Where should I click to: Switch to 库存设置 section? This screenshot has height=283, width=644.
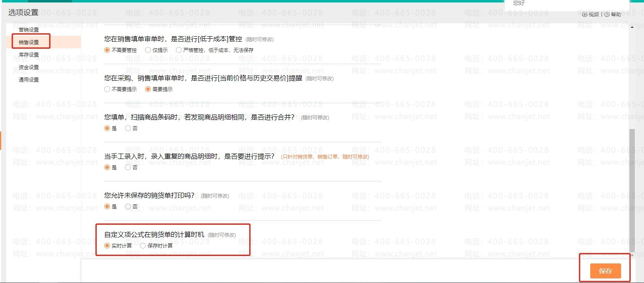pyautogui.click(x=29, y=55)
